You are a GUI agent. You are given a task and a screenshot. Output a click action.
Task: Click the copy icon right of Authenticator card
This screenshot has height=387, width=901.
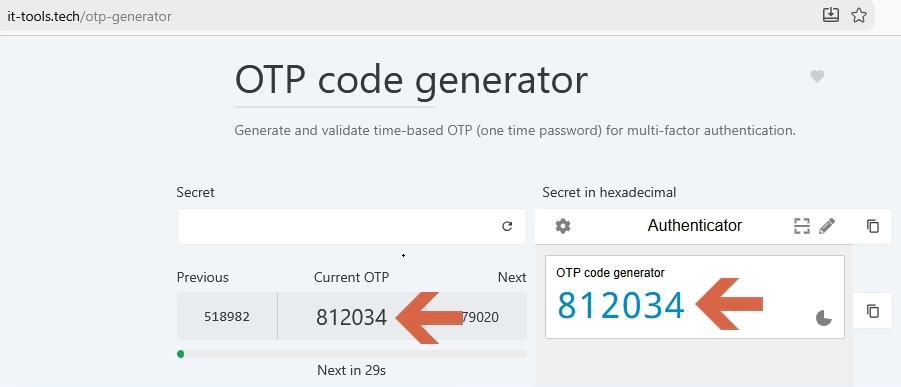tap(873, 311)
